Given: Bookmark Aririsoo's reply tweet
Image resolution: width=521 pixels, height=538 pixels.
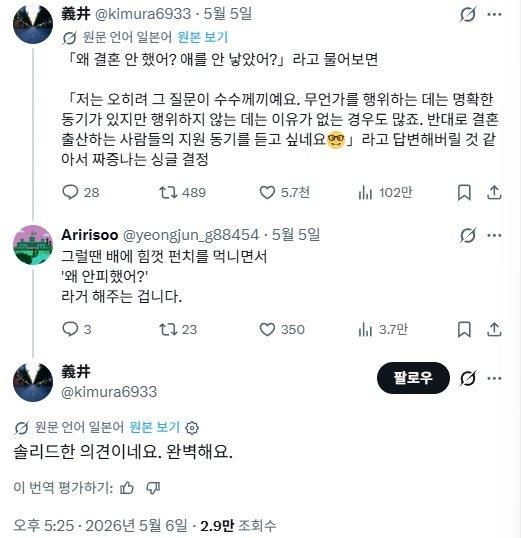Looking at the screenshot, I should coord(464,329).
